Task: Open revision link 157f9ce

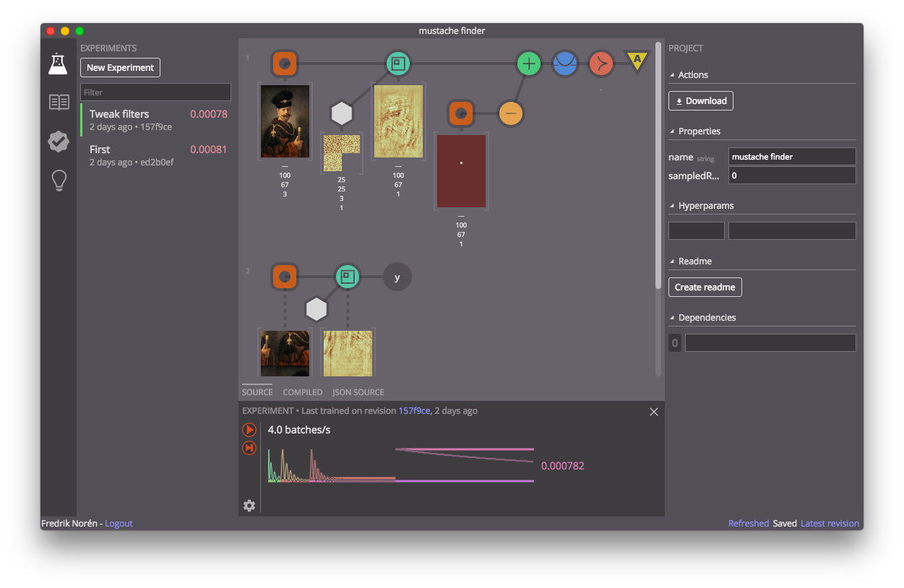Action: (414, 411)
